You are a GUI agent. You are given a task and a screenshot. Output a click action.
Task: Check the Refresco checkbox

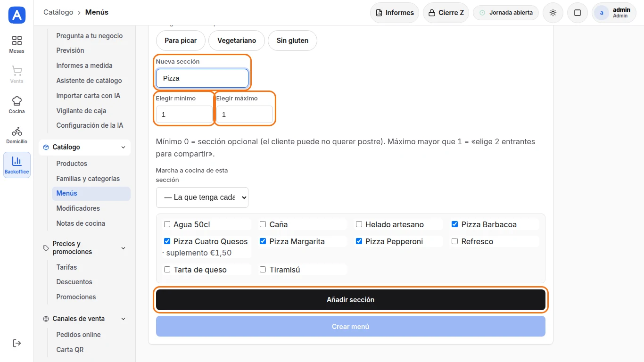pos(455,241)
